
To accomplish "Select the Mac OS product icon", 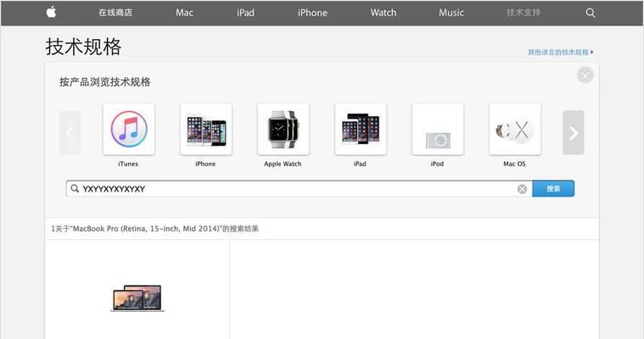I will (x=515, y=130).
